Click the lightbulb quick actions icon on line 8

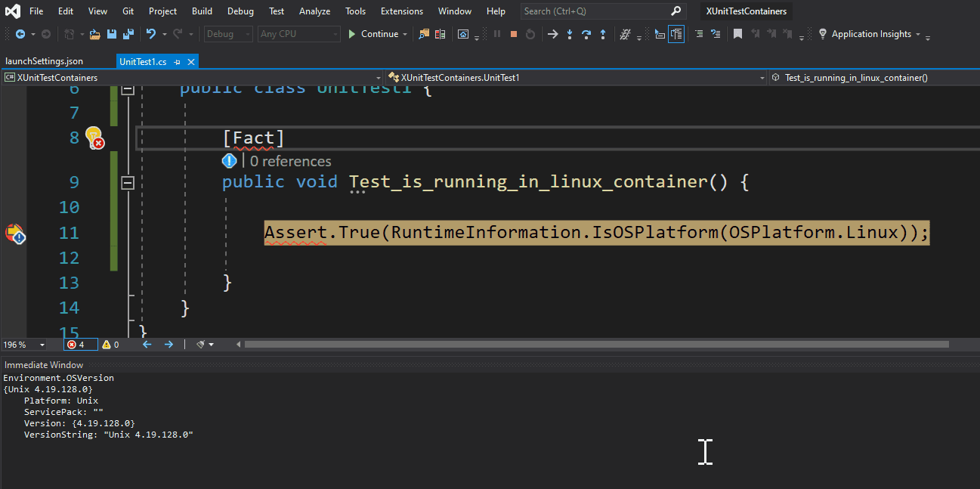[93, 137]
